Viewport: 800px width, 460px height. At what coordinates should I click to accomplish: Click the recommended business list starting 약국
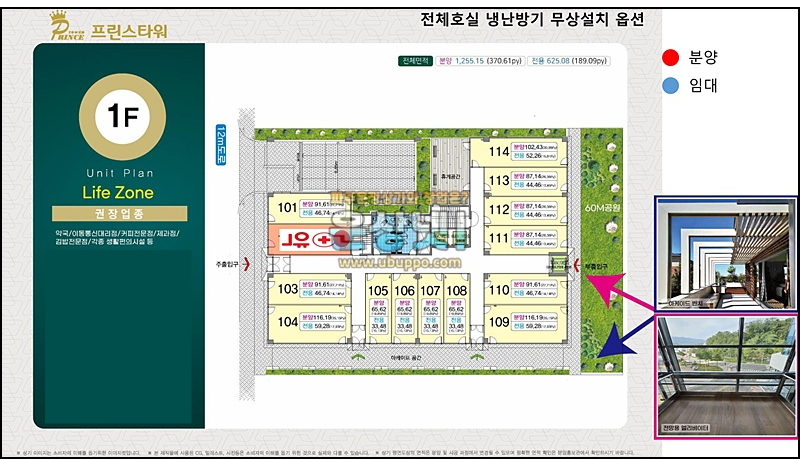[x=117, y=237]
